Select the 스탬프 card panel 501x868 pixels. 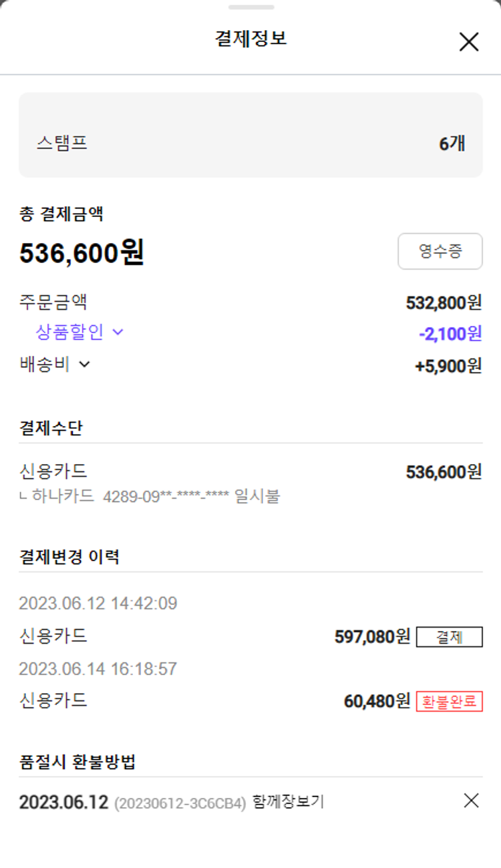[251, 135]
